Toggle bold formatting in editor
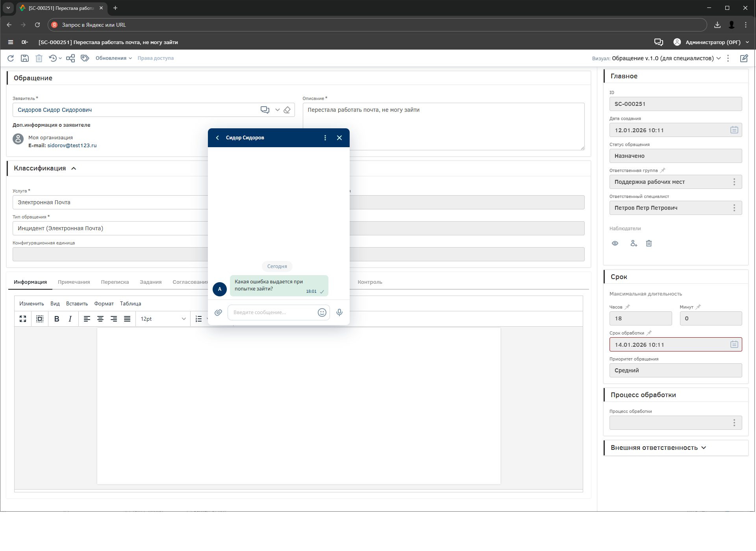Screen dimensions: 756x551 coord(57,319)
